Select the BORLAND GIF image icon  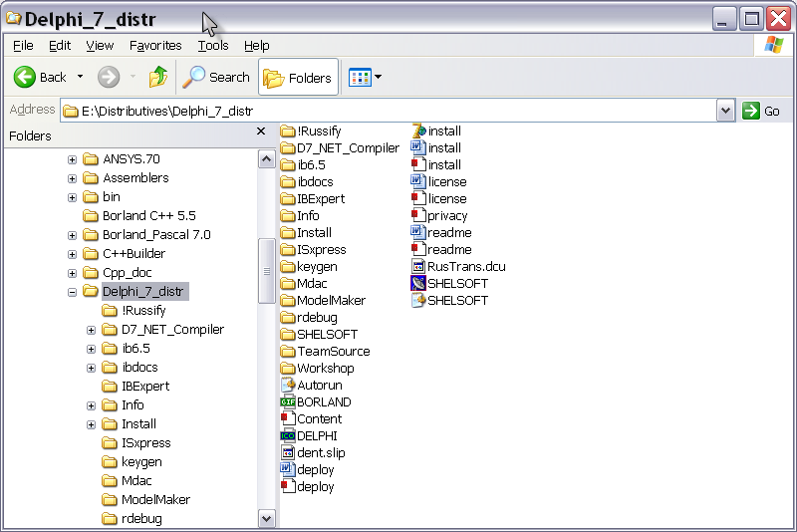(288, 401)
